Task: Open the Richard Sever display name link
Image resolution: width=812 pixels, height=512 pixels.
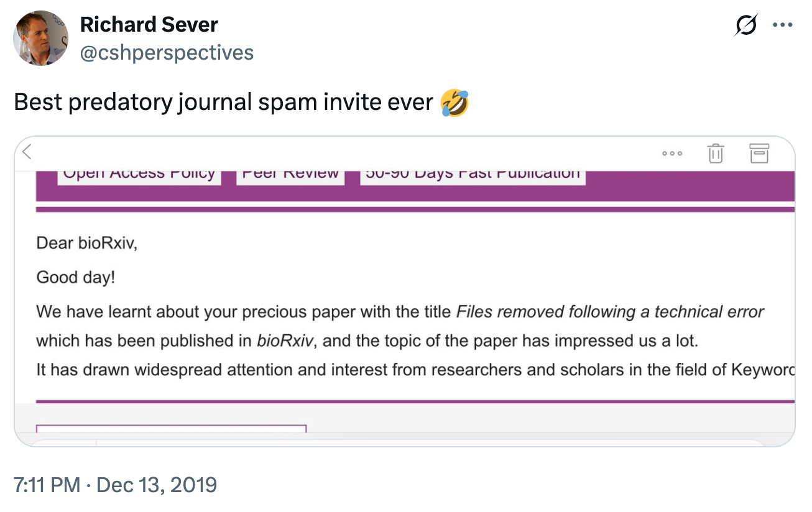Action: click(149, 25)
